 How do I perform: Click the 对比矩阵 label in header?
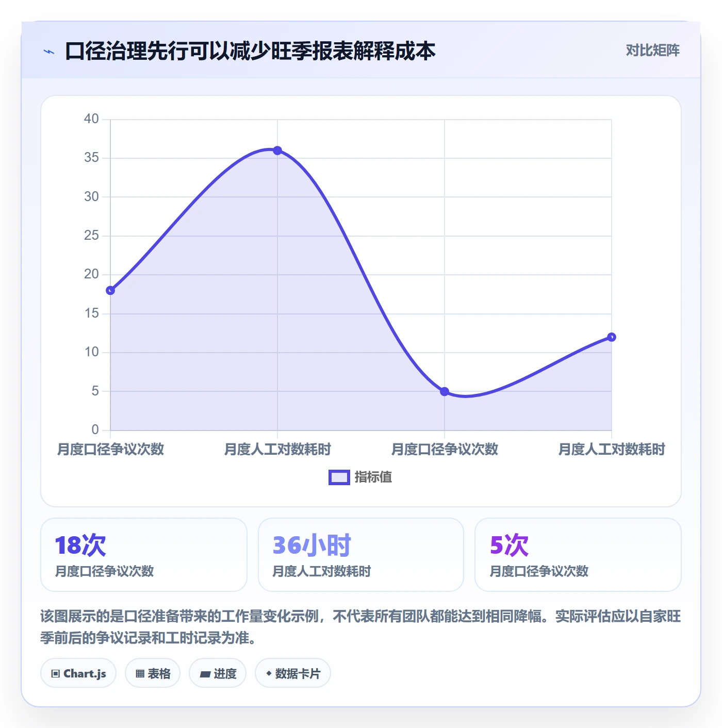point(652,50)
